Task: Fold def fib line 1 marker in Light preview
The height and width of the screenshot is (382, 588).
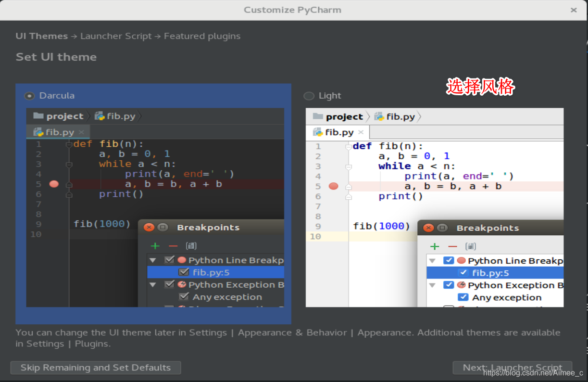Action: pyautogui.click(x=349, y=146)
